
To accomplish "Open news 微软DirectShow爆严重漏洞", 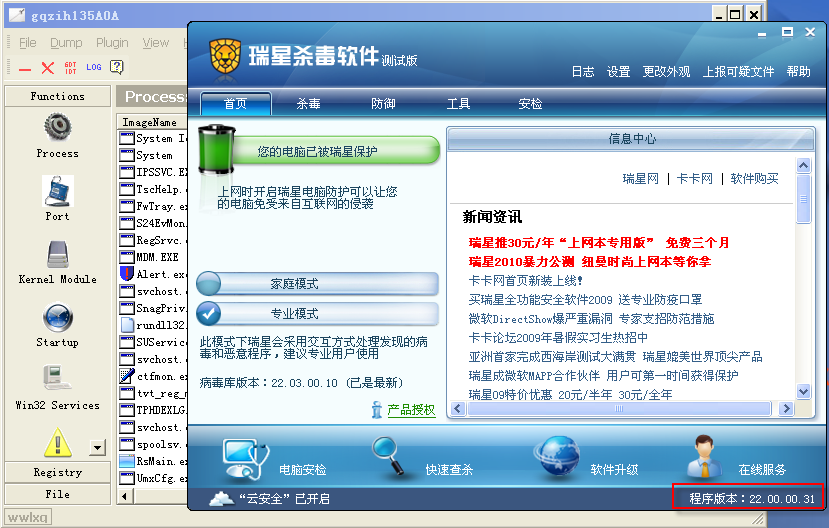I will click(591, 319).
